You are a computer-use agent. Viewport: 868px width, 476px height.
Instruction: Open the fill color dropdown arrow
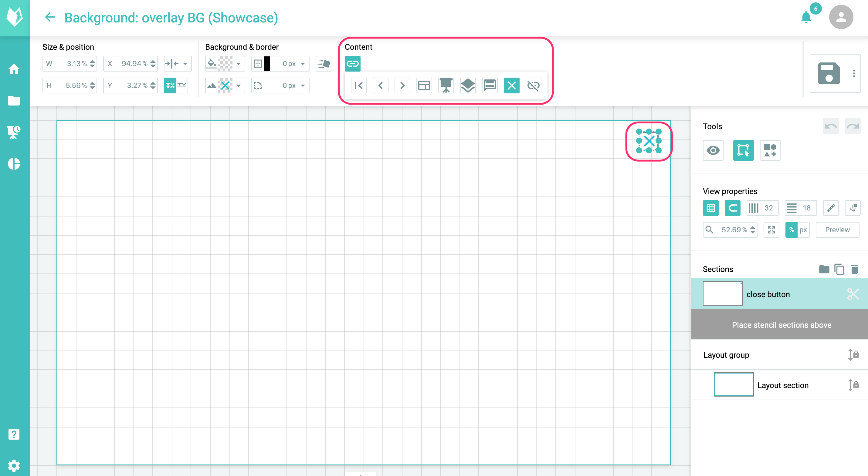pyautogui.click(x=239, y=64)
